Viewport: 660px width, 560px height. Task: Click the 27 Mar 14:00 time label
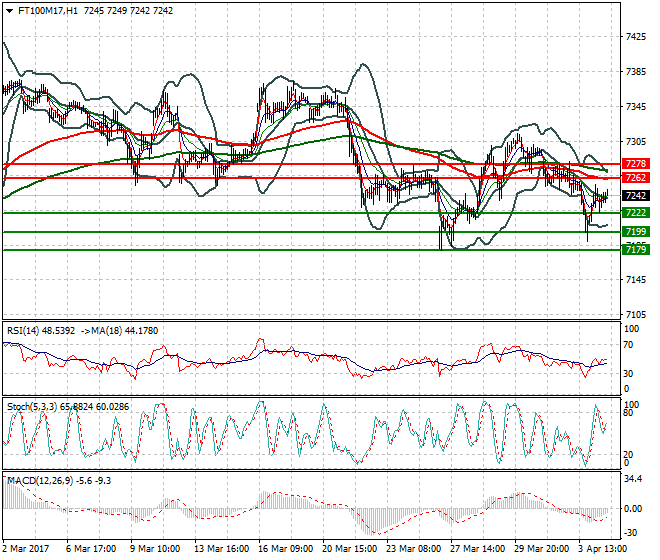477,549
